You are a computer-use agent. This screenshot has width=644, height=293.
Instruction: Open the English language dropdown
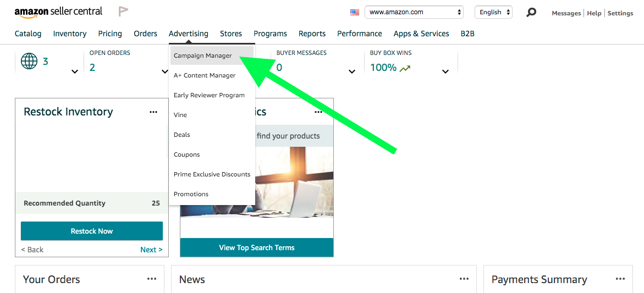click(x=493, y=12)
